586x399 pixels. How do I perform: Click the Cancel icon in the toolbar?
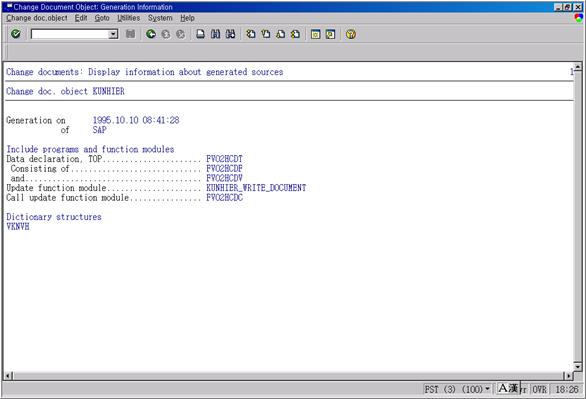pos(181,34)
